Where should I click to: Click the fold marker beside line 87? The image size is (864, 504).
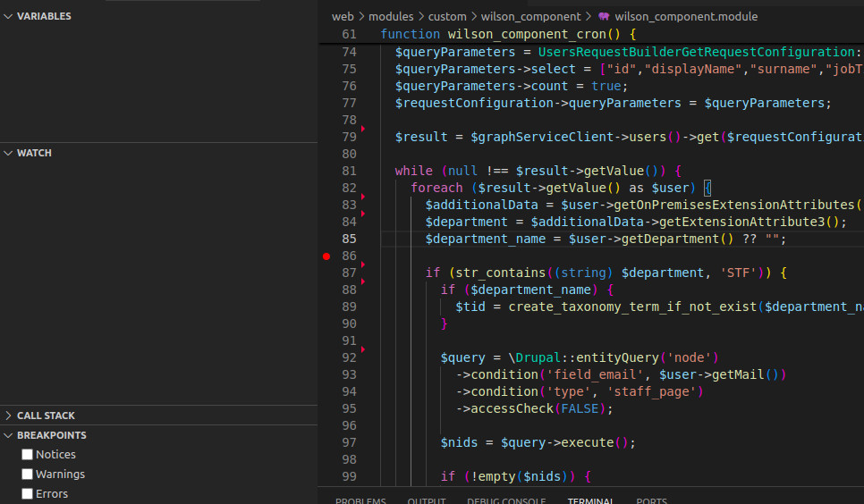click(362, 265)
